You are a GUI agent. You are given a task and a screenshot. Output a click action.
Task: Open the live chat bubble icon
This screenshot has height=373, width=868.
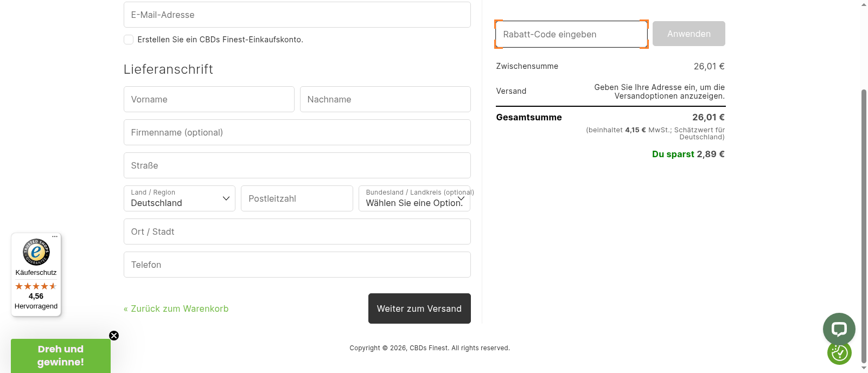[839, 329]
